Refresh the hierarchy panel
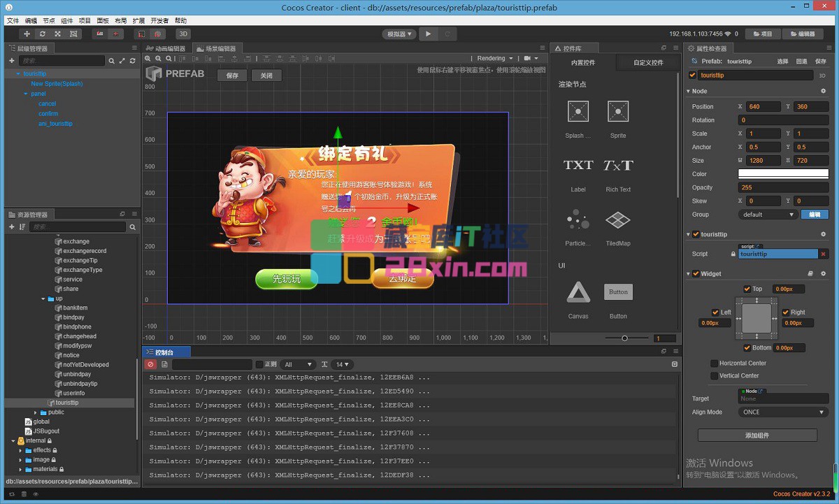The height and width of the screenshot is (504, 839). coord(133,61)
